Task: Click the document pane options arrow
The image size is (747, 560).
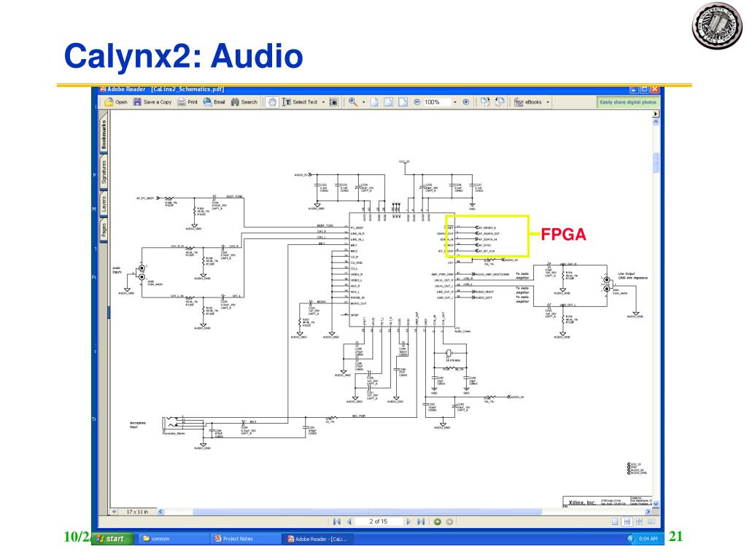Action: coord(656,114)
